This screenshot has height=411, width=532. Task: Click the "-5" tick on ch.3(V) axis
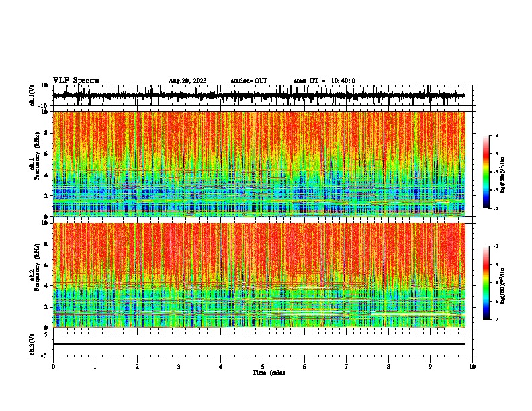pos(45,355)
